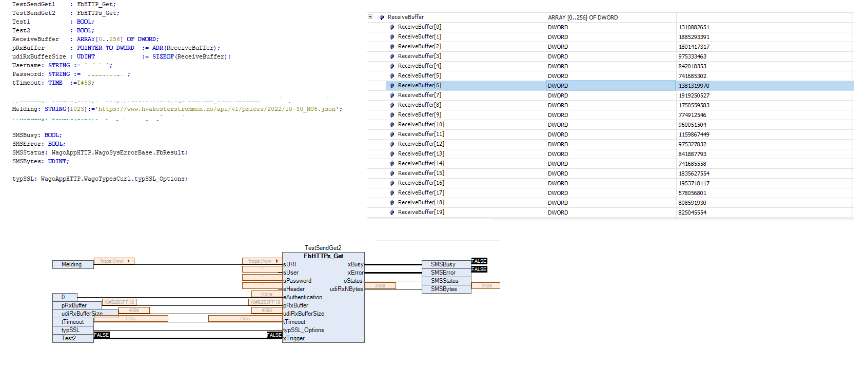Click the variable icon beside ReceiveBuffer[5]

(392, 76)
